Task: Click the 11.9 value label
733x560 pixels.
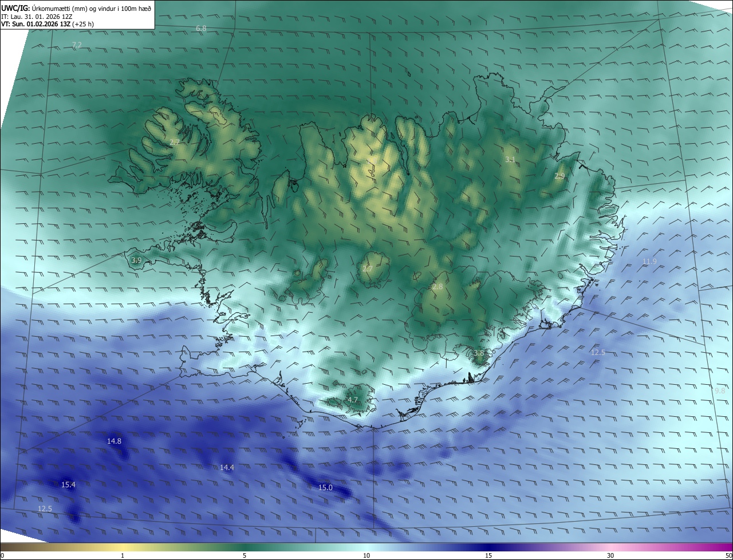Action: (x=649, y=262)
